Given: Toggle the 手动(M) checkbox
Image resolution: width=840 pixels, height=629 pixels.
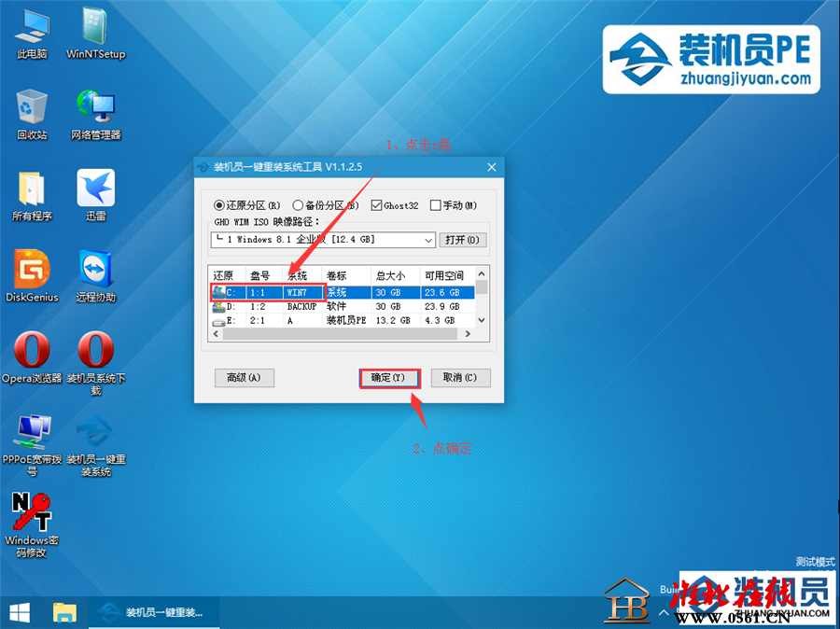Looking at the screenshot, I should [x=454, y=205].
